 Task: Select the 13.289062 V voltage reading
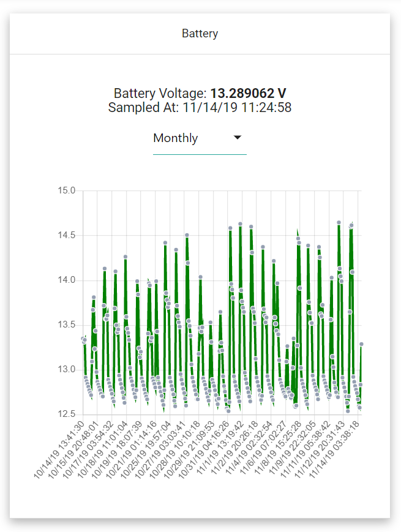point(249,93)
